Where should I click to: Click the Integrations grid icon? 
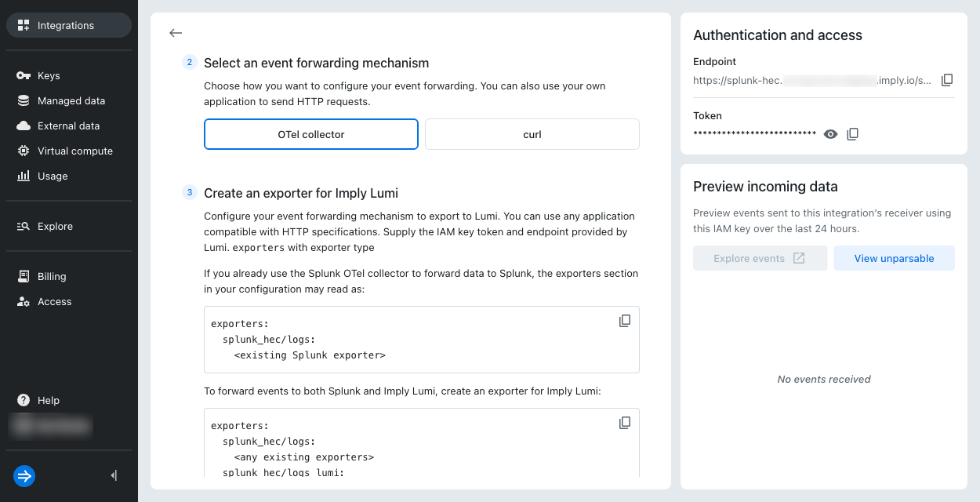(24, 25)
